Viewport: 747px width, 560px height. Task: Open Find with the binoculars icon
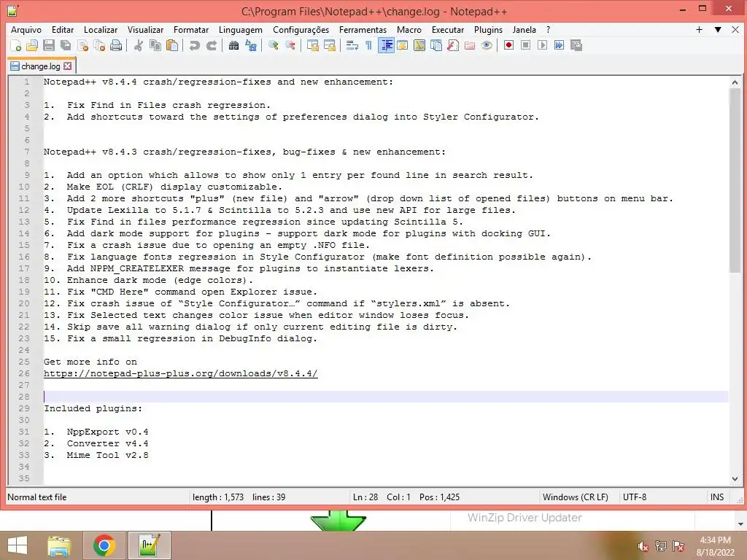(x=233, y=45)
